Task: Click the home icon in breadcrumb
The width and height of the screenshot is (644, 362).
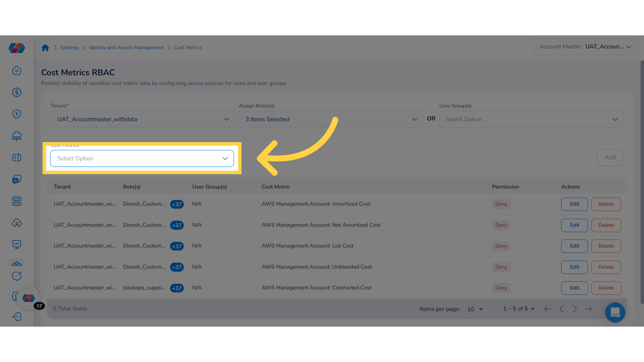Action: click(x=45, y=48)
